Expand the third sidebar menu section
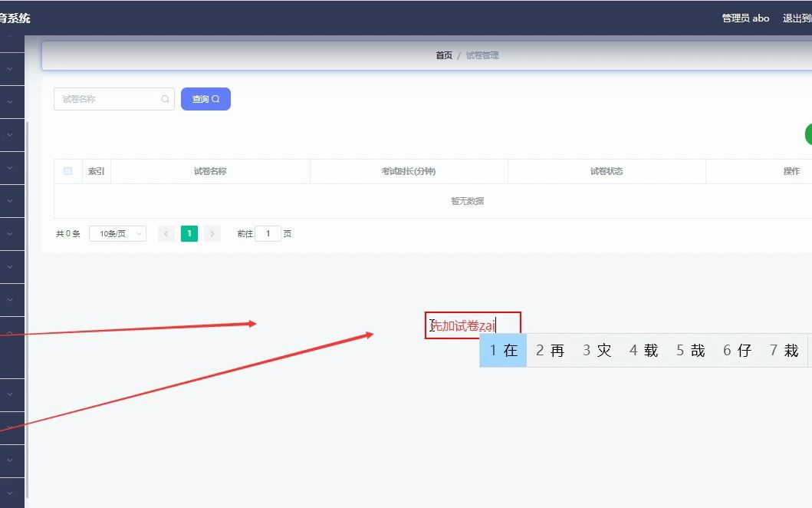 tap(11, 101)
